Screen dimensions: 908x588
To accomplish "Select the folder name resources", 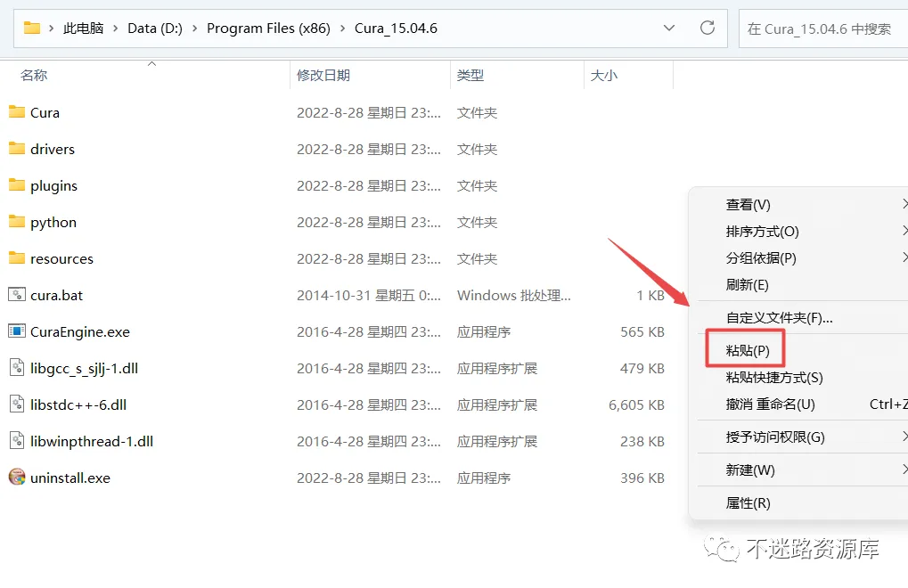I will (x=61, y=258).
